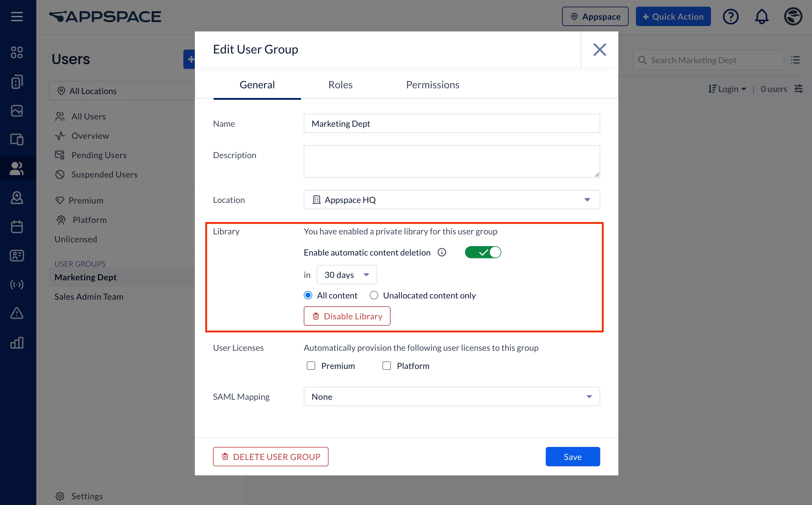Open the notifications bell
The height and width of the screenshot is (505, 812).
761,16
